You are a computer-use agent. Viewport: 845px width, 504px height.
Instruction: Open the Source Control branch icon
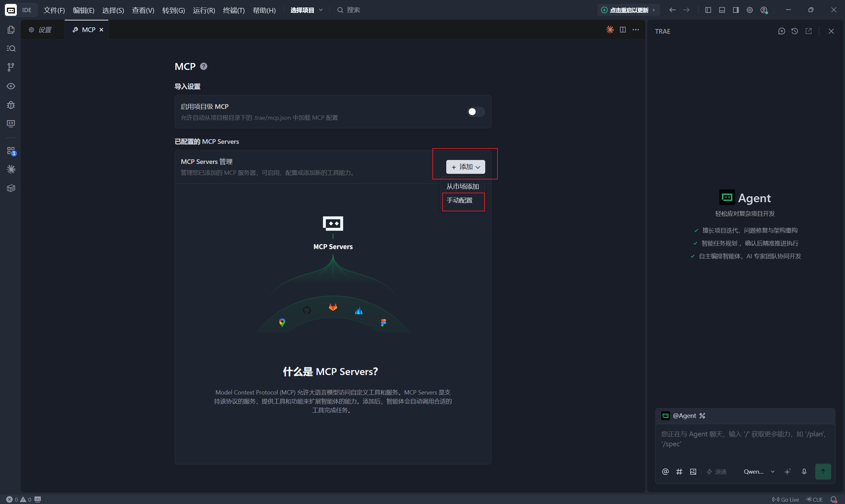[11, 67]
